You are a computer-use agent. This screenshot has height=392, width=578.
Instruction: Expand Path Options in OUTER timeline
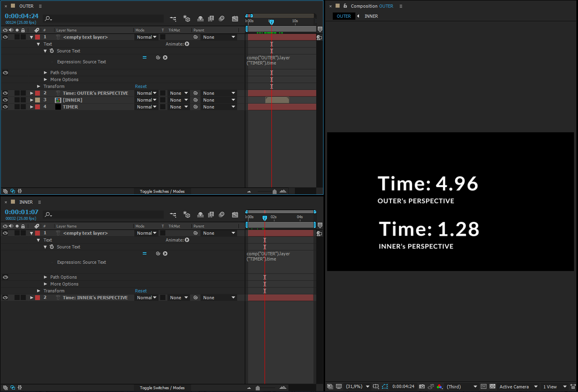[46, 73]
